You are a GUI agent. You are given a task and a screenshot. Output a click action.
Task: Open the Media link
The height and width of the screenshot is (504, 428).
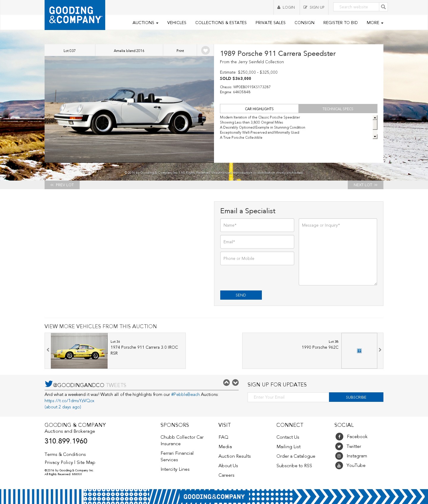pyautogui.click(x=225, y=447)
